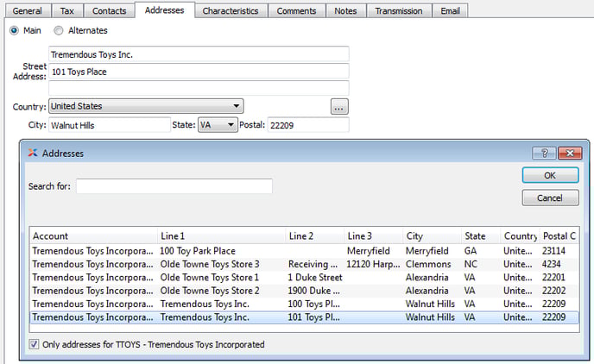Click the 12120 Harp... Line 3 cell
This screenshot has width=594, height=364.
(373, 264)
